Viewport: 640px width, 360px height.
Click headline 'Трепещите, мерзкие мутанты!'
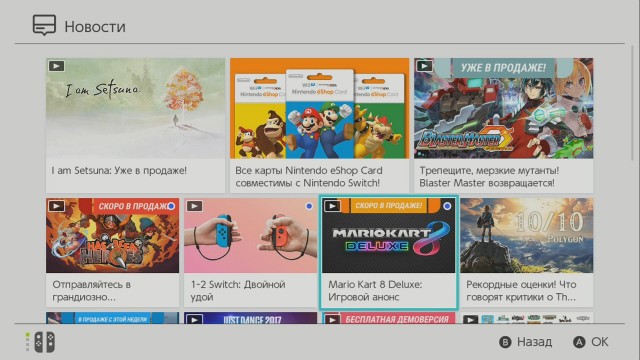pyautogui.click(x=489, y=176)
